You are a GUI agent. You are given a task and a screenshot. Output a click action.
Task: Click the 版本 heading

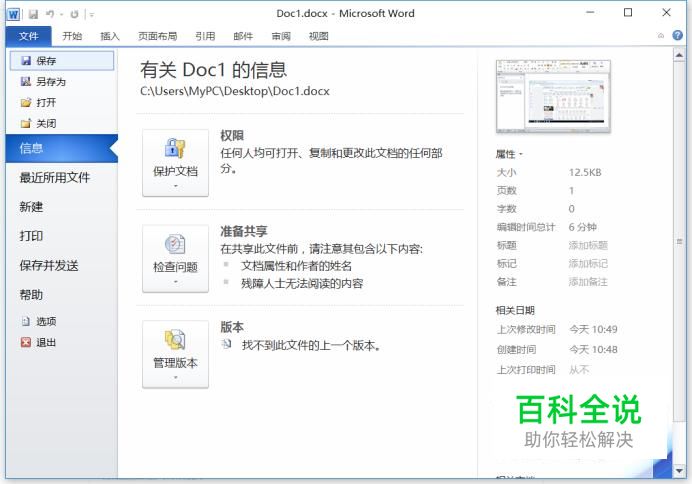(x=232, y=327)
